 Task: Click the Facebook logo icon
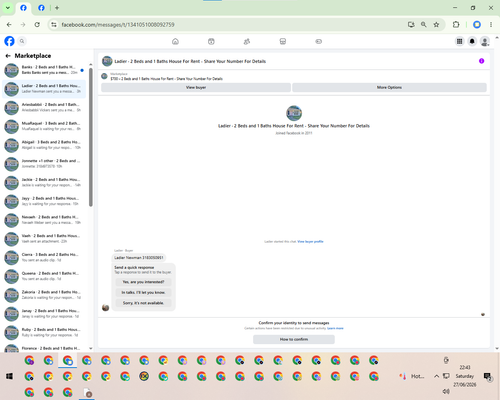[9, 41]
